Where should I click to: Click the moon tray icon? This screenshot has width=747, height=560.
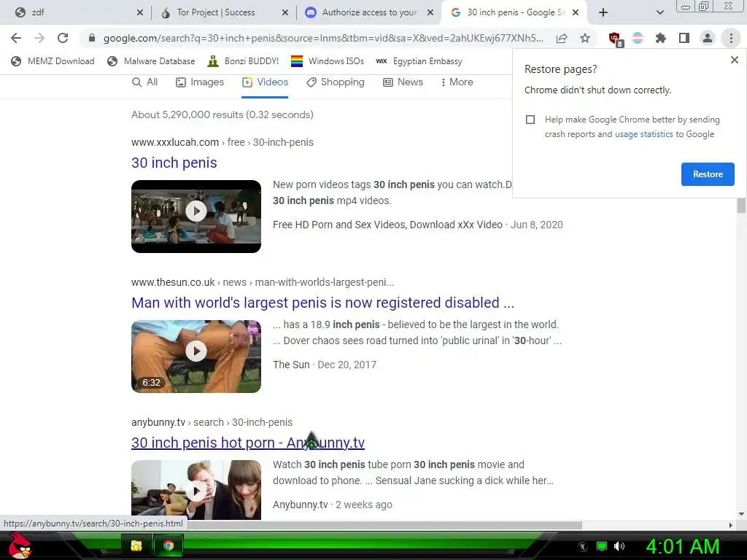point(583,547)
